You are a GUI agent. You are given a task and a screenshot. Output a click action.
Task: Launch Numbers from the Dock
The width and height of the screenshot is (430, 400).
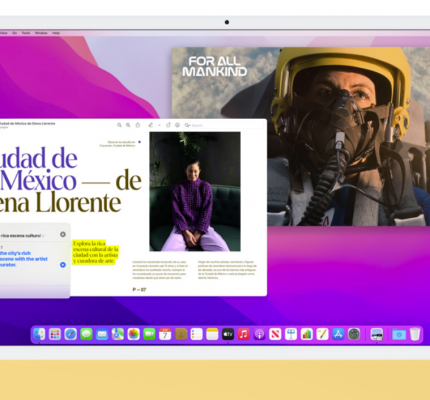coord(307,334)
